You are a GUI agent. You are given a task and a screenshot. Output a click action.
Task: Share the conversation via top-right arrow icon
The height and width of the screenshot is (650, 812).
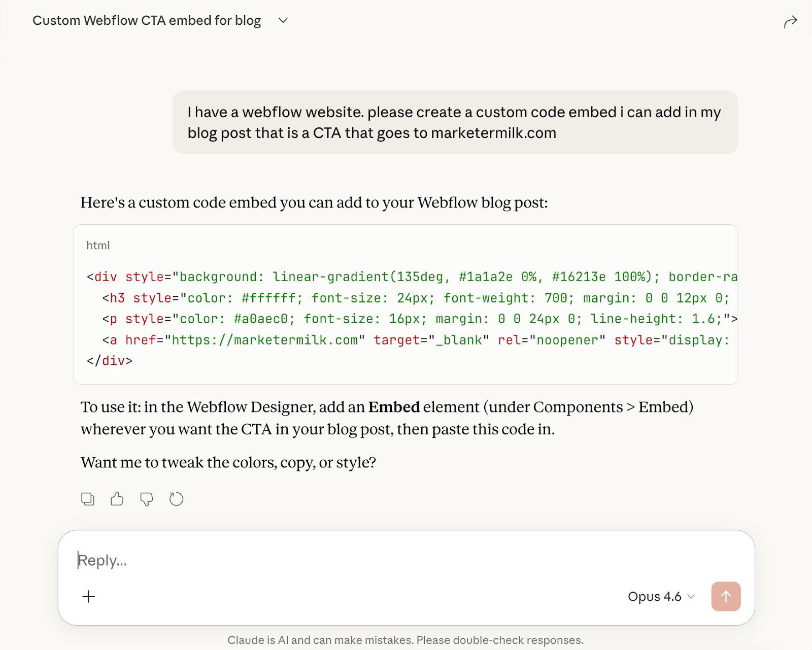click(x=791, y=21)
